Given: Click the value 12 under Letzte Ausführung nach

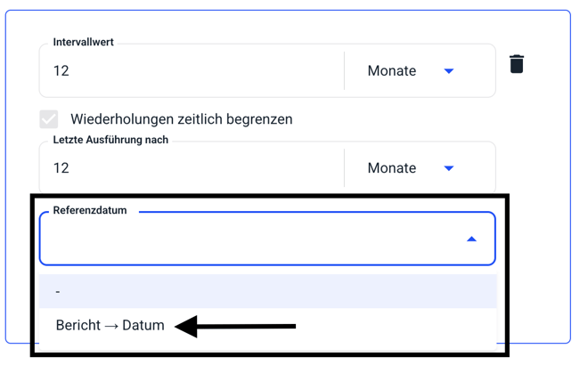Looking at the screenshot, I should click(61, 168).
